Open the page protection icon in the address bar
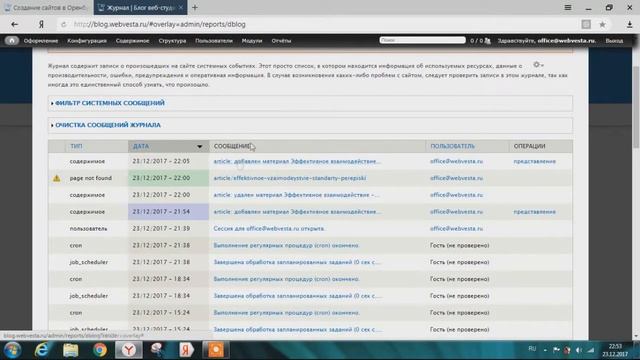This screenshot has height=360, width=640. [x=586, y=24]
